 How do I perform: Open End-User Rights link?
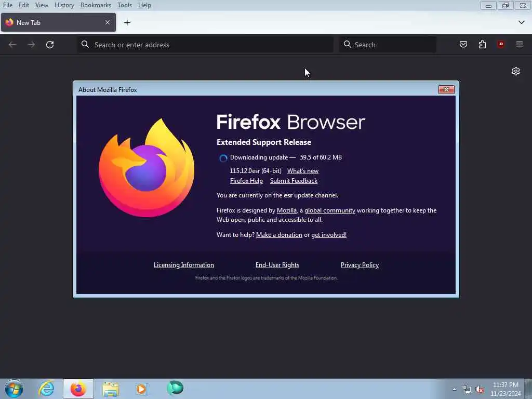277,265
